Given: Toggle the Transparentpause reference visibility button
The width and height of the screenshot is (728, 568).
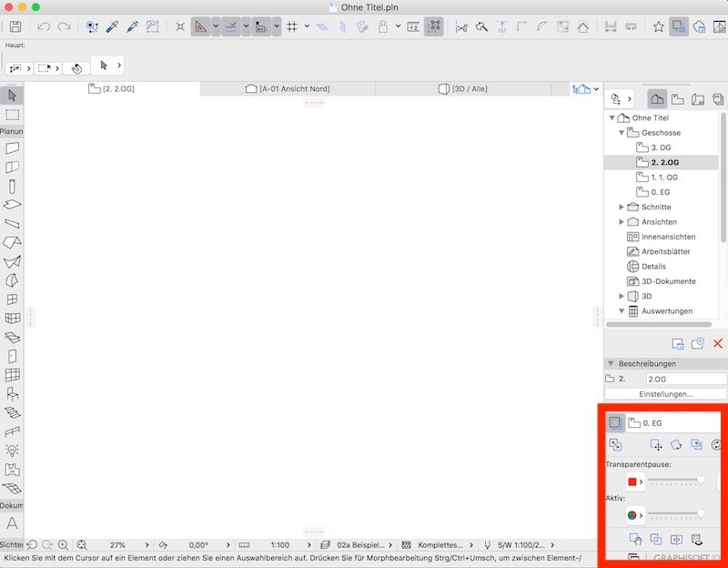Looking at the screenshot, I should tap(617, 422).
